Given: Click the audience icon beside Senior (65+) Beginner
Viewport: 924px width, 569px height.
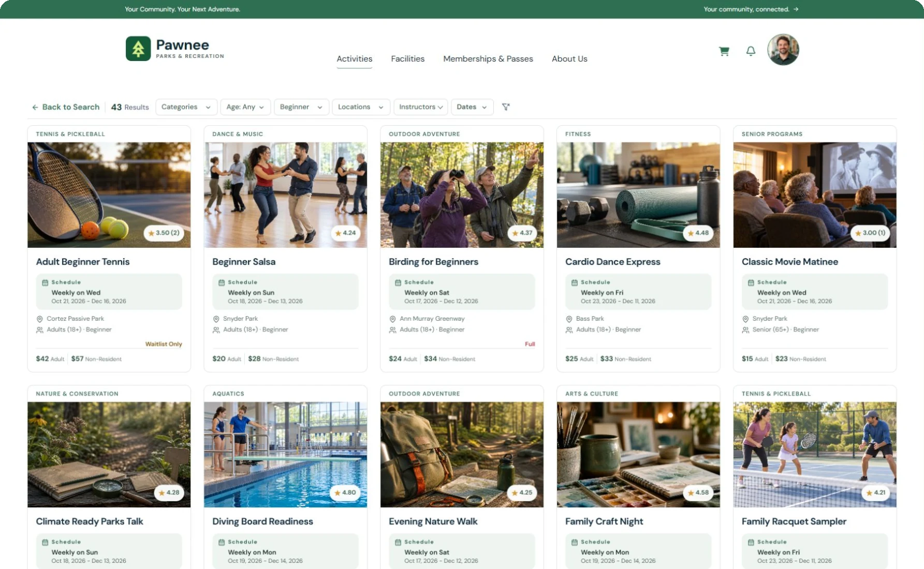Looking at the screenshot, I should tap(745, 330).
